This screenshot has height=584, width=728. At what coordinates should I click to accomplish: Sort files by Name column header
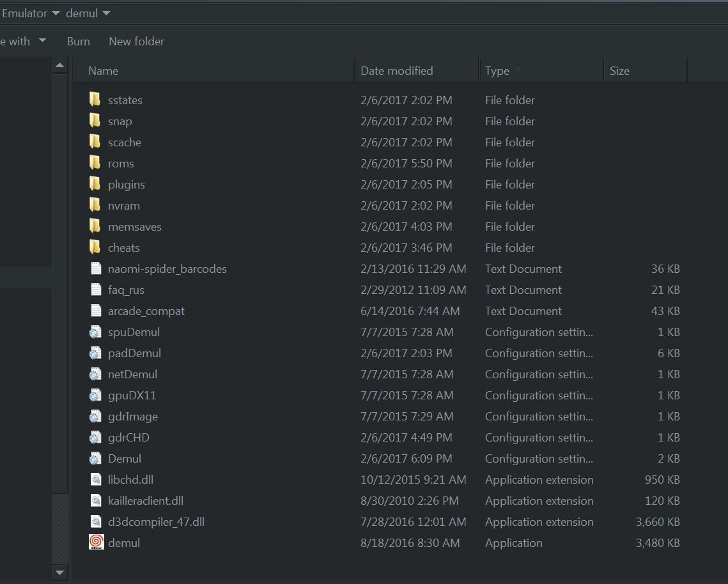[x=213, y=70]
